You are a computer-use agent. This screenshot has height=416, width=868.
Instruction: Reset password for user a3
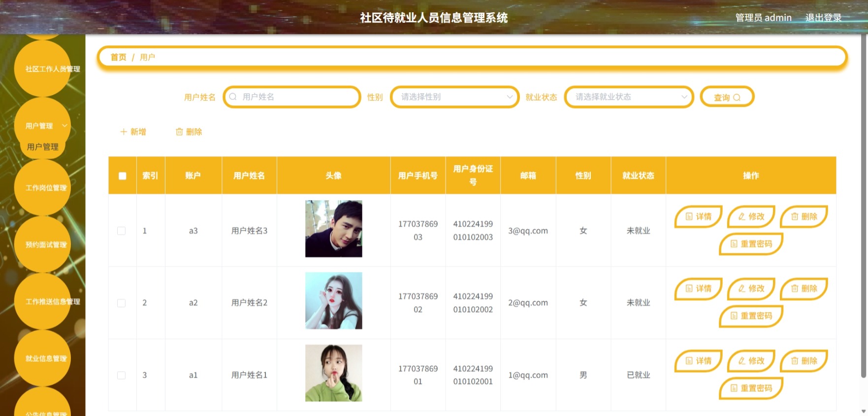coord(751,243)
